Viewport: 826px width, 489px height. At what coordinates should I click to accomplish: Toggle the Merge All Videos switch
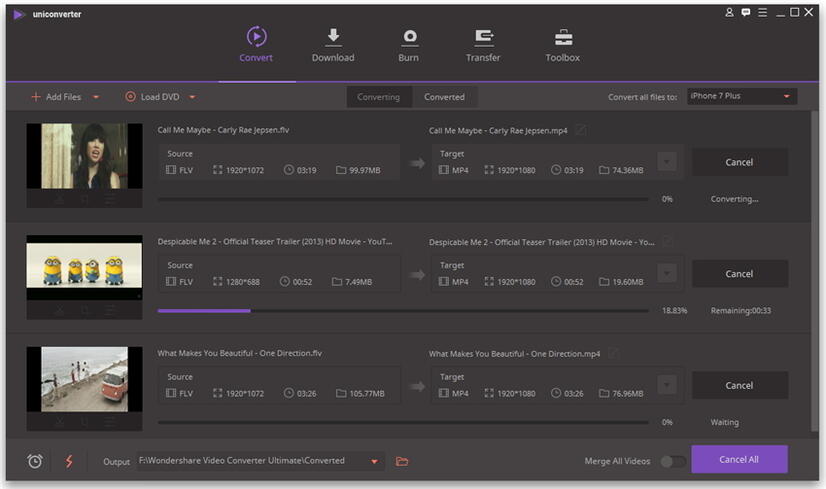pos(673,462)
